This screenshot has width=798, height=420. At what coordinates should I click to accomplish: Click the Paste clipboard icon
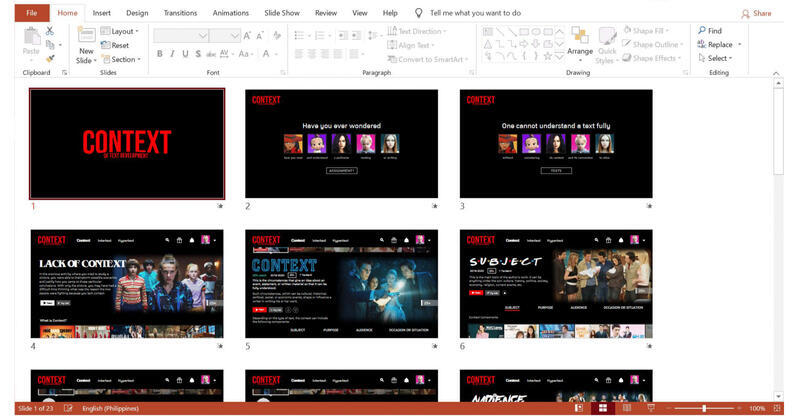pyautogui.click(x=31, y=37)
